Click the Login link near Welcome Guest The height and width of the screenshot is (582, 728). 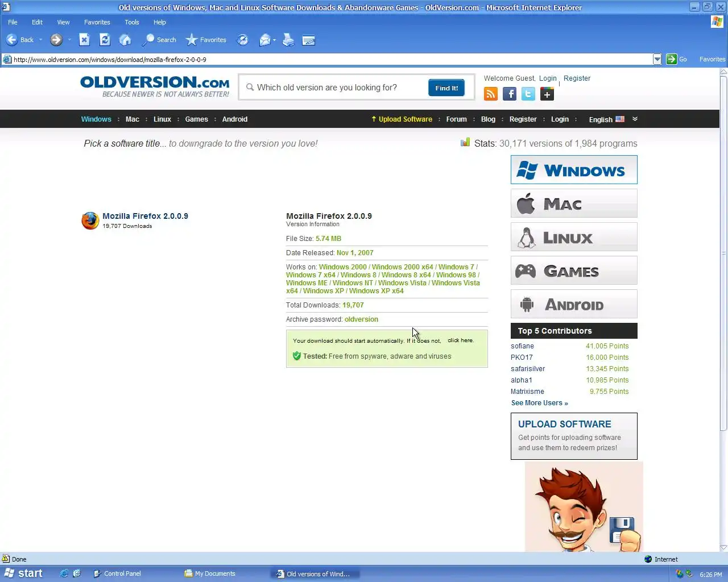pos(548,78)
